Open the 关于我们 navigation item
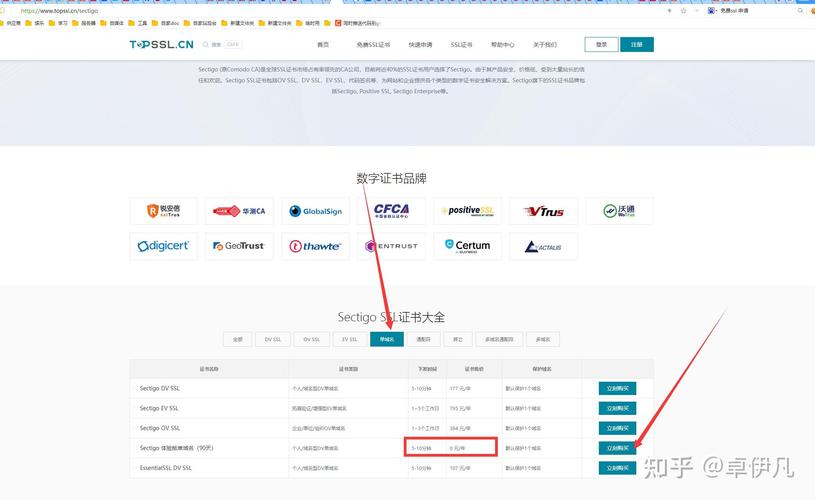The width and height of the screenshot is (815, 500). click(x=545, y=45)
